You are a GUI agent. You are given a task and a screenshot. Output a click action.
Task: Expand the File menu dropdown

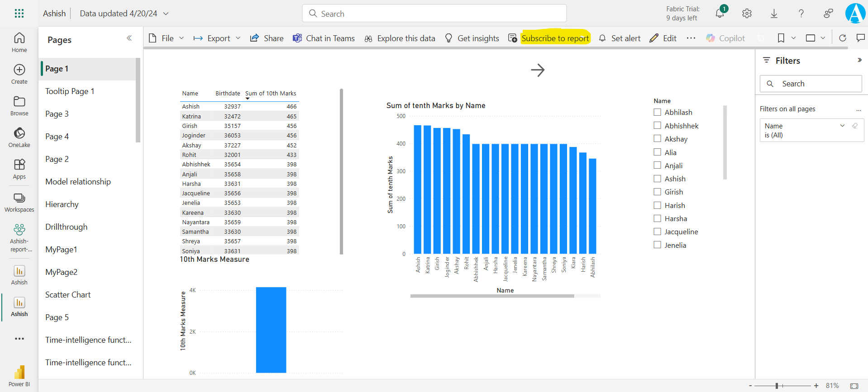pyautogui.click(x=167, y=38)
